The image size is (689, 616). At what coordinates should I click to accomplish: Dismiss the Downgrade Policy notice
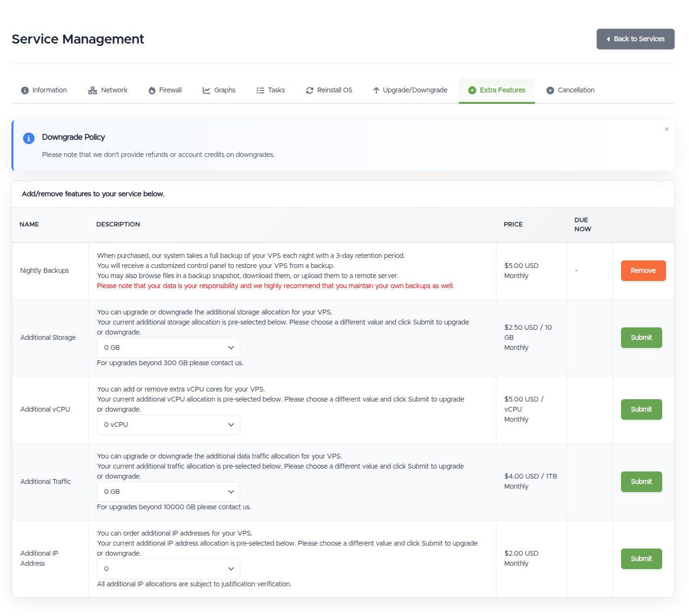[667, 129]
